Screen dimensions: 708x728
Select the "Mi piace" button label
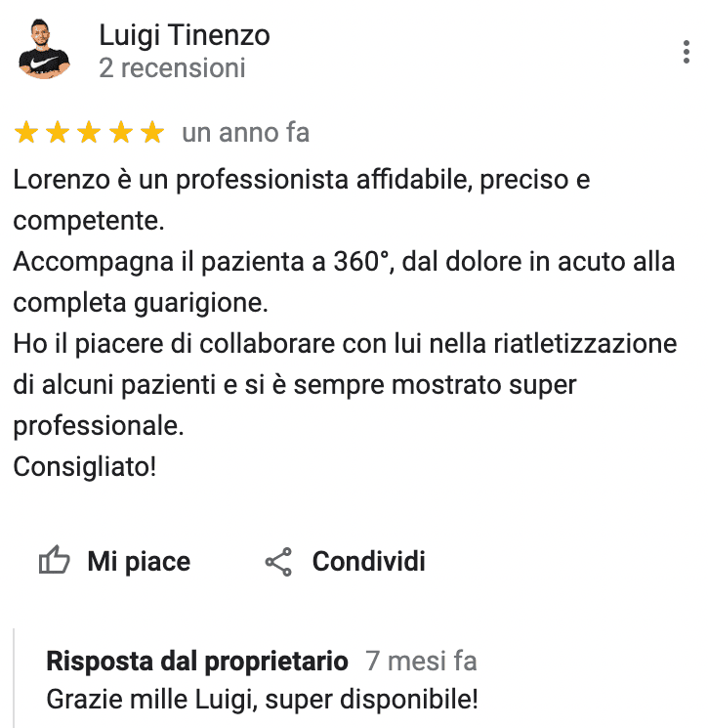(139, 562)
